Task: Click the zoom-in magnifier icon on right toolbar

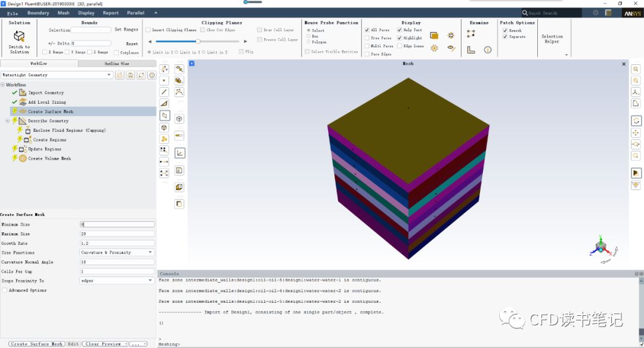Action: pyautogui.click(x=636, y=69)
